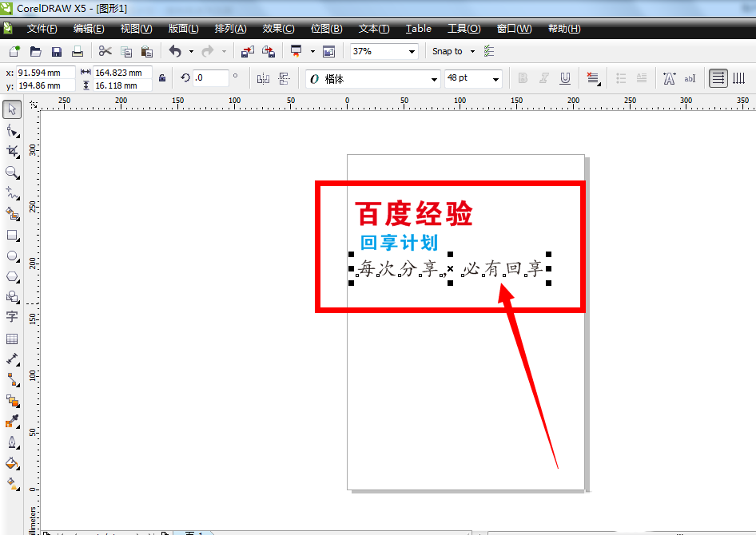The width and height of the screenshot is (756, 535).
Task: Click the Import icon
Action: click(x=248, y=51)
